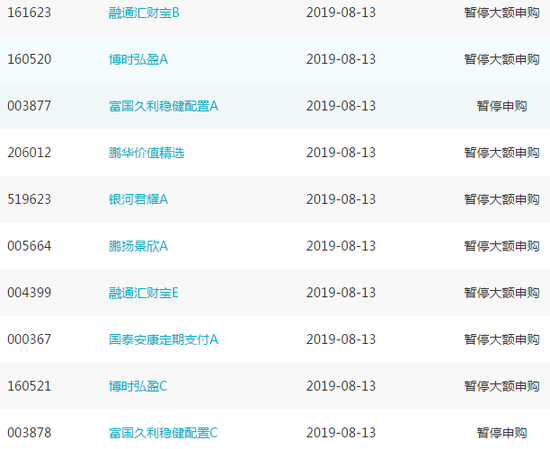This screenshot has height=449, width=550.
Task: Select fund code 161623
Action: [x=29, y=13]
